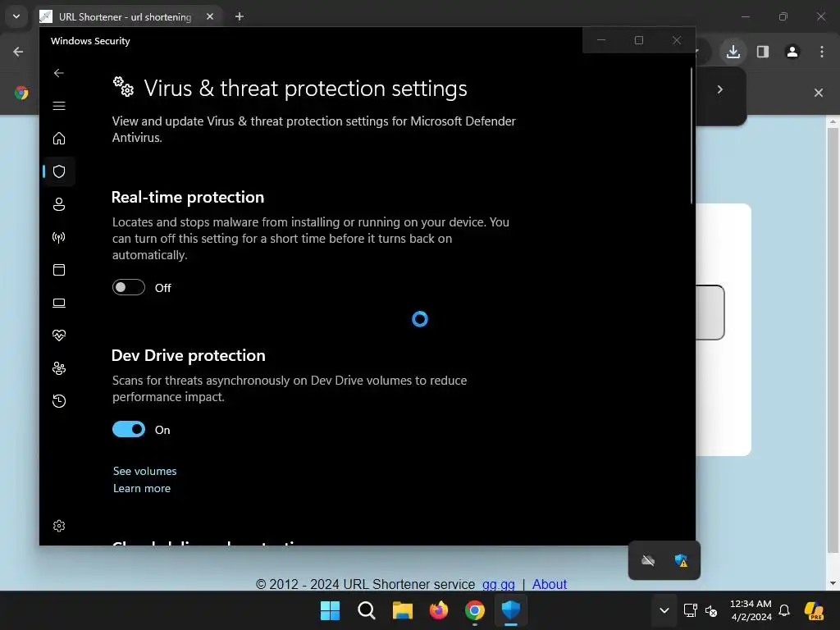The width and height of the screenshot is (840, 630).
Task: Click OneDrive icon in tray overflow
Action: point(648,561)
